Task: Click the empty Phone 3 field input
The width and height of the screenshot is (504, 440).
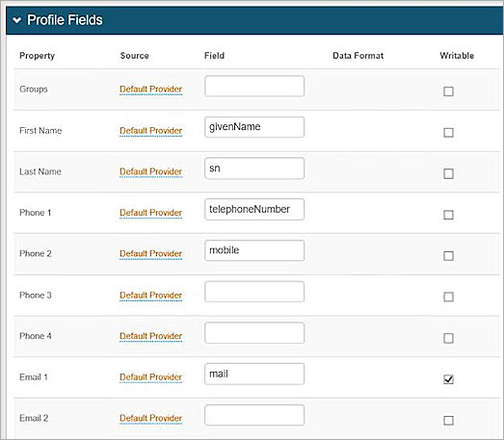Action: [254, 292]
